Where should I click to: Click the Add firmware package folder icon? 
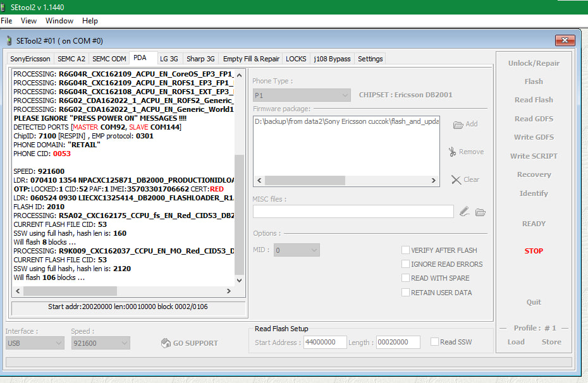pos(458,125)
